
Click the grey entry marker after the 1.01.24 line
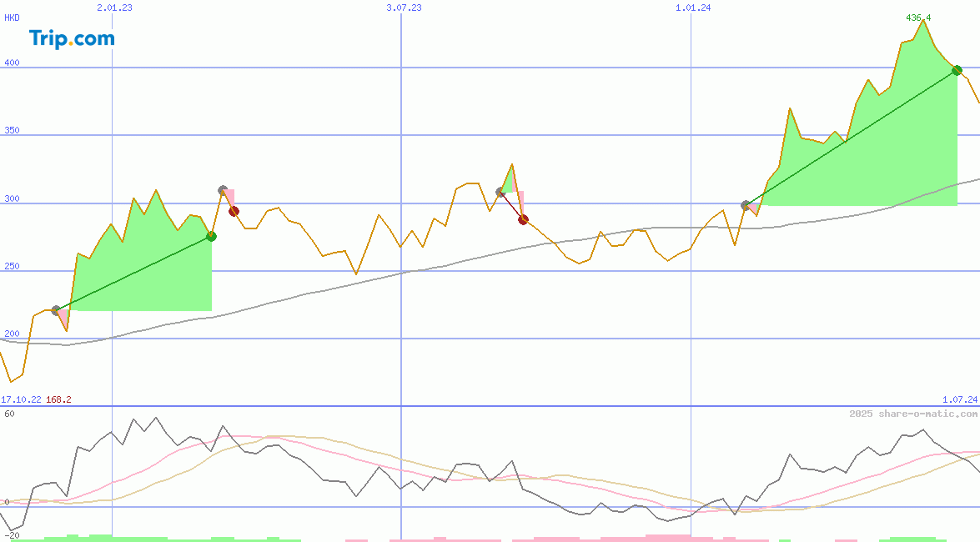[746, 205]
